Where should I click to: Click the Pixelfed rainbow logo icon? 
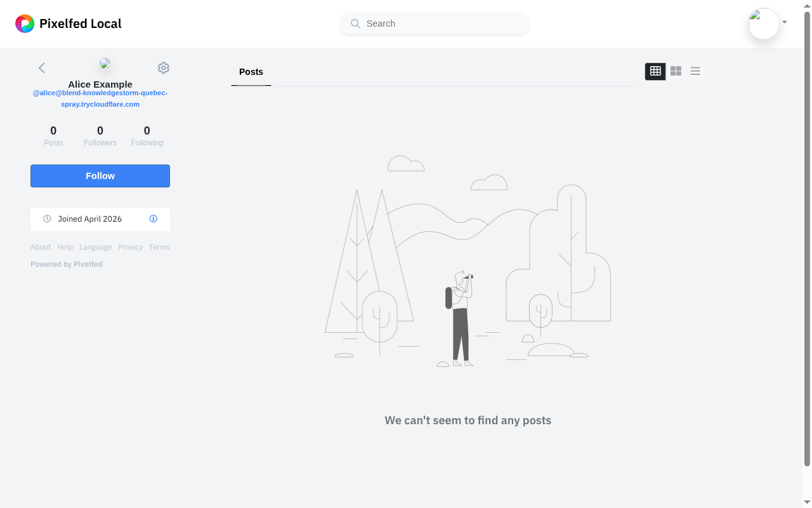coord(25,23)
